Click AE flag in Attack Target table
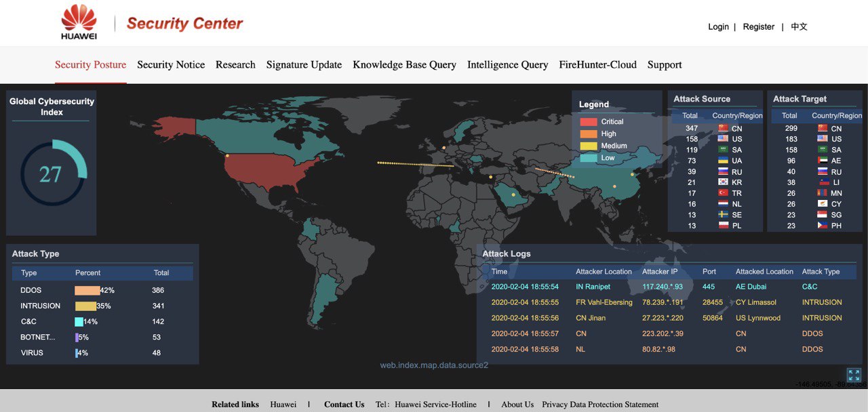Image resolution: width=868 pixels, height=412 pixels. [823, 161]
